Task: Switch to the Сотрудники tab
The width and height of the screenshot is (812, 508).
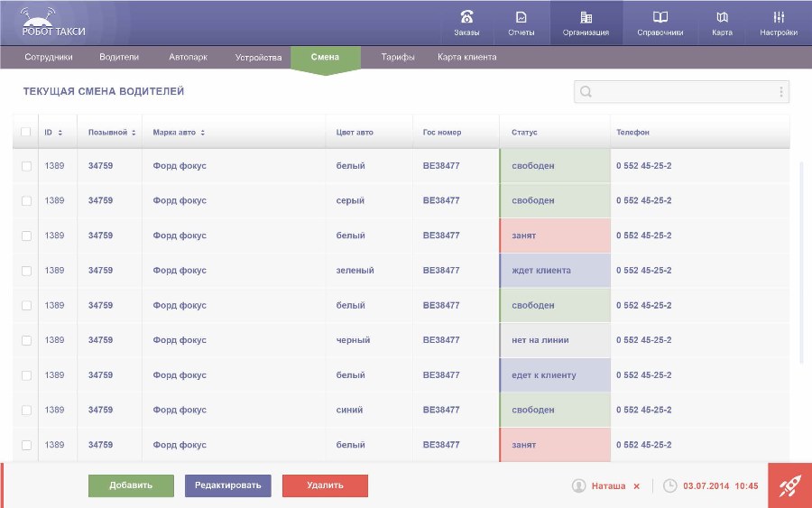Action: (48, 57)
